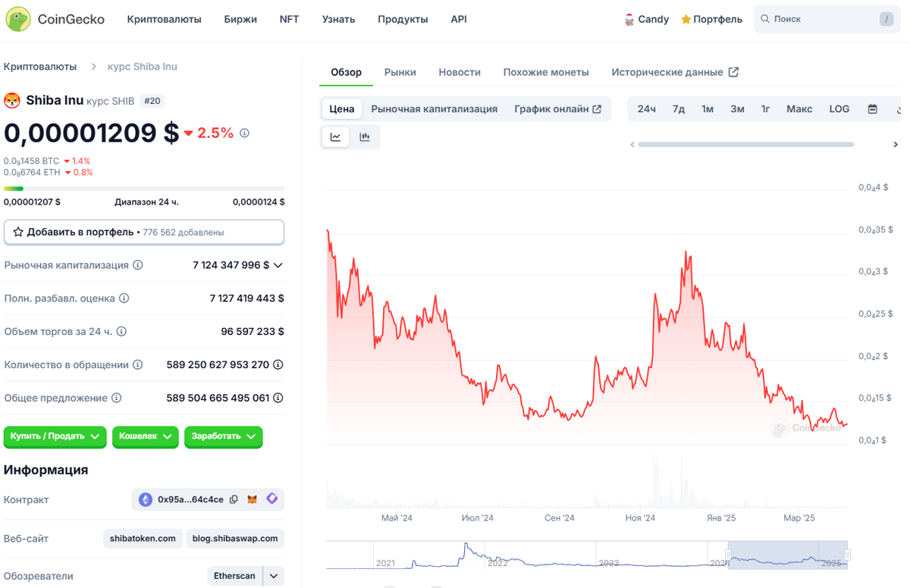Open the Ethereum contract chain icon

(146, 499)
